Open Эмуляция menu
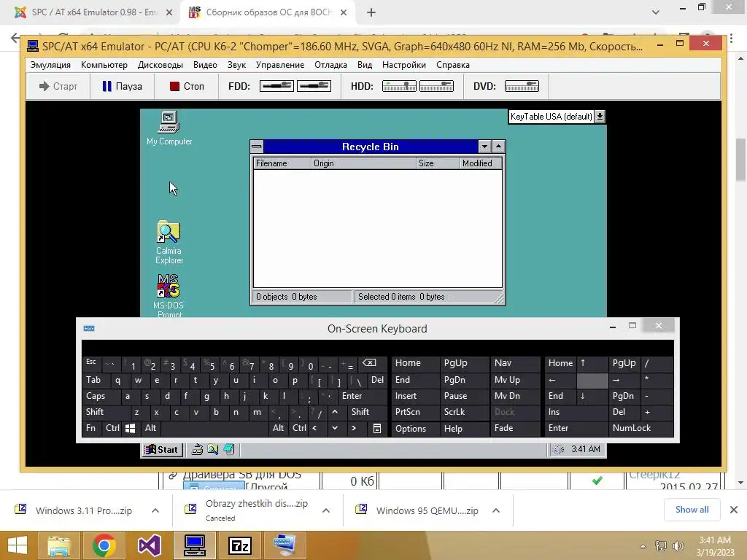 tap(50, 65)
